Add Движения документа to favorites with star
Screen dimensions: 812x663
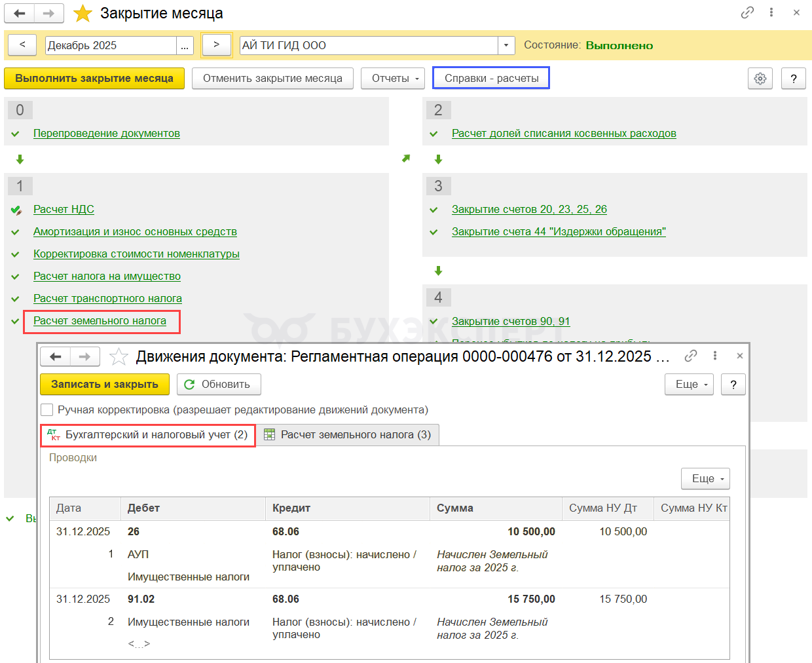119,356
